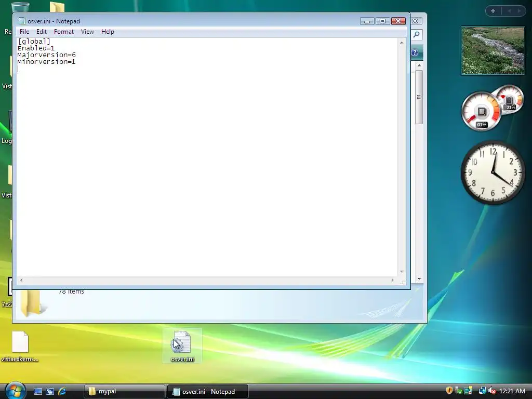The height and width of the screenshot is (399, 532).
Task: Click osver.ini - Notepad taskbar button
Action: pyautogui.click(x=208, y=392)
